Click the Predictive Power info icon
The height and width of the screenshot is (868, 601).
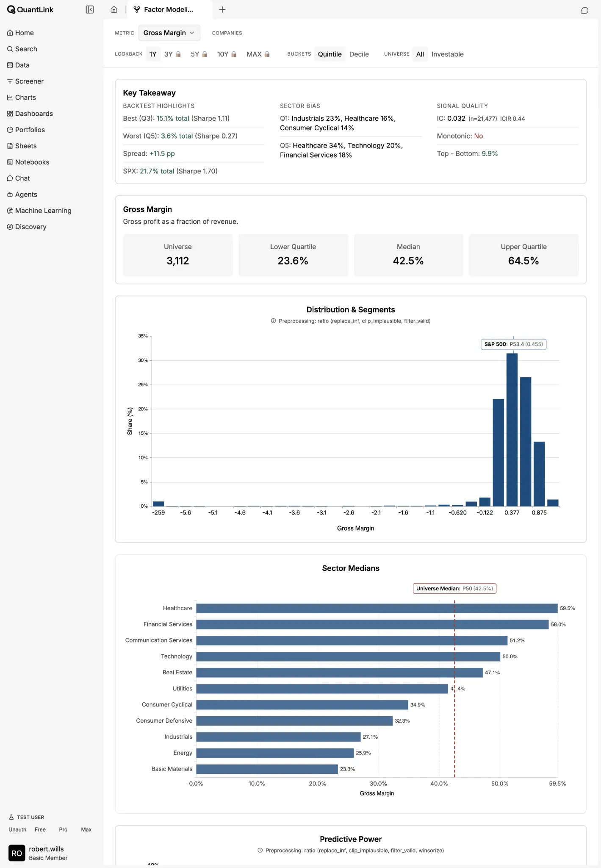(x=260, y=850)
